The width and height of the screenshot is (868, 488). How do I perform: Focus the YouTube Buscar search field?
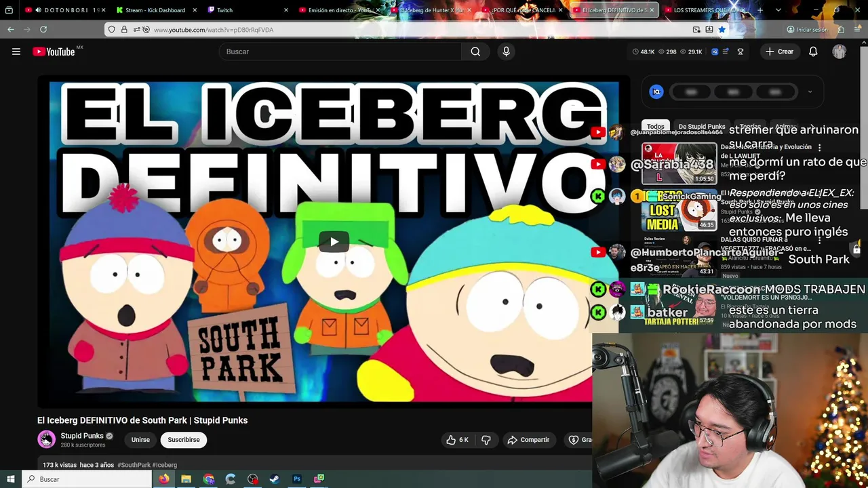click(340, 52)
